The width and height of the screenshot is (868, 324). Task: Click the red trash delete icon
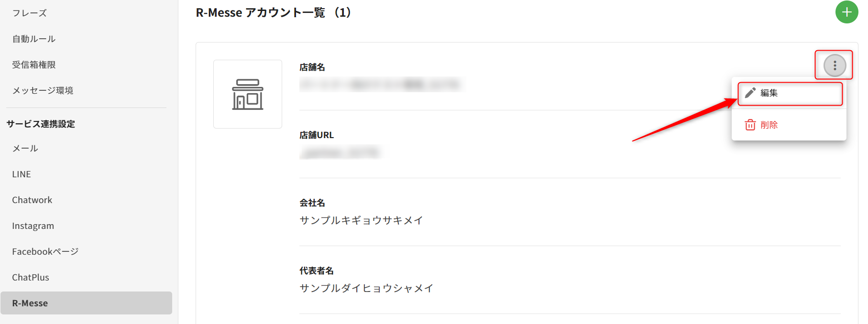(x=750, y=125)
